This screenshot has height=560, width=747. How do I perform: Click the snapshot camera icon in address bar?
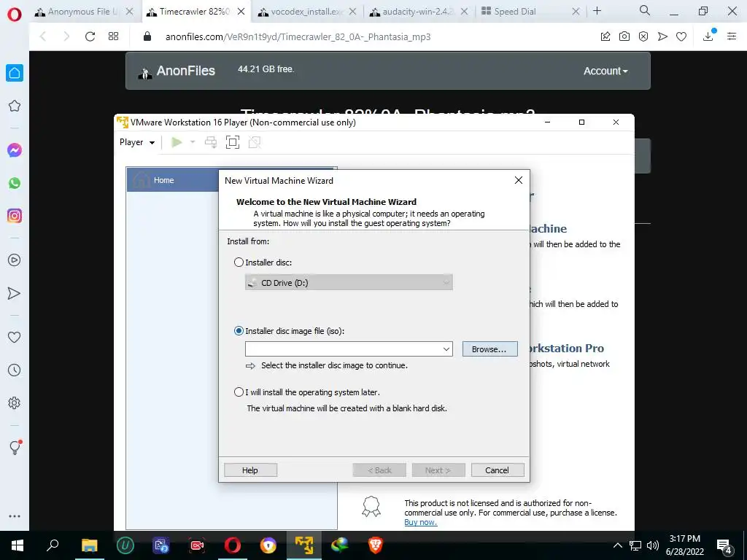click(624, 36)
